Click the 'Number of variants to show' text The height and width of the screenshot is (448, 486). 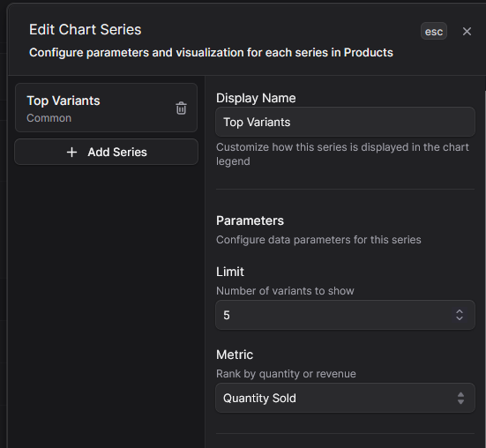285,291
